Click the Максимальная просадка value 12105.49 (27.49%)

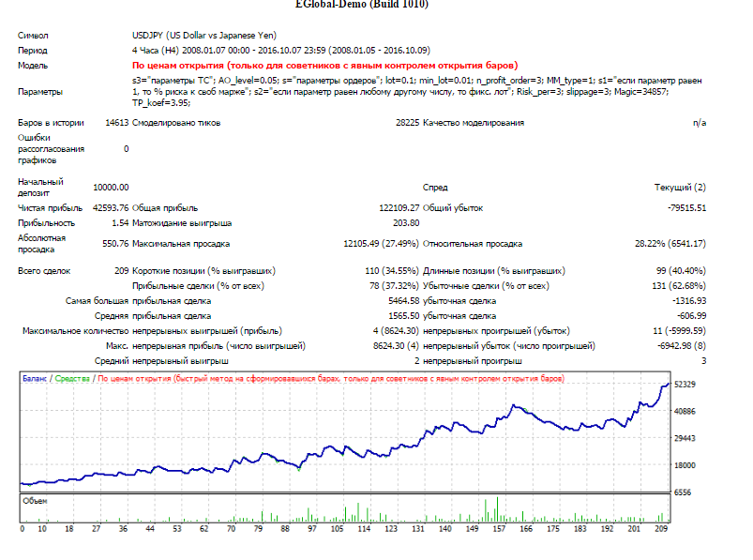382,244
